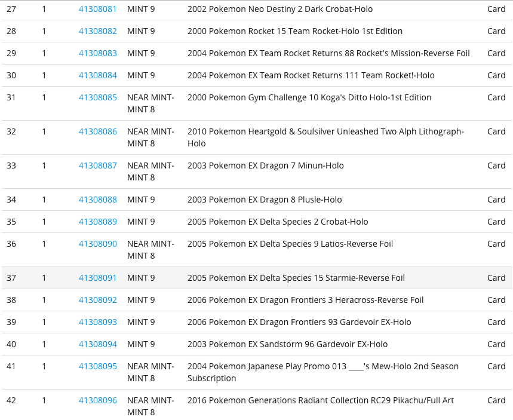The height and width of the screenshot is (420, 513).
Task: Click NEAR MINT-MINT 8 grade in row 33
Action: pyautogui.click(x=150, y=171)
